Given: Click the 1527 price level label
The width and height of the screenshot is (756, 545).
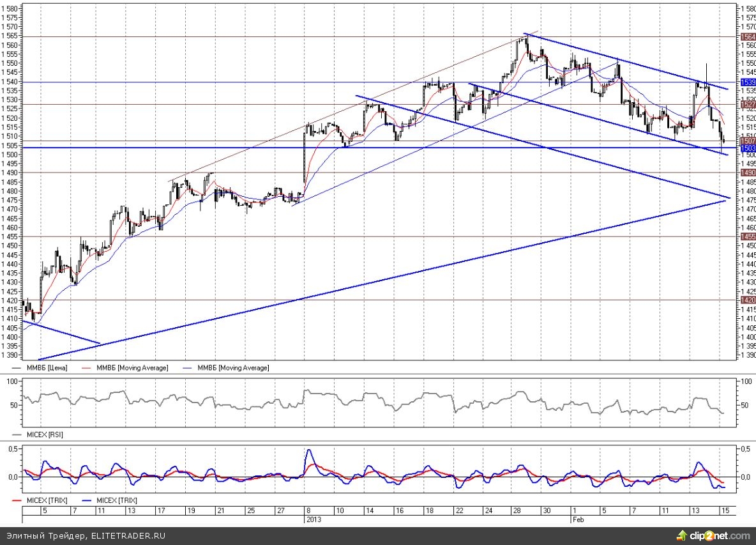Looking at the screenshot, I should [747, 104].
